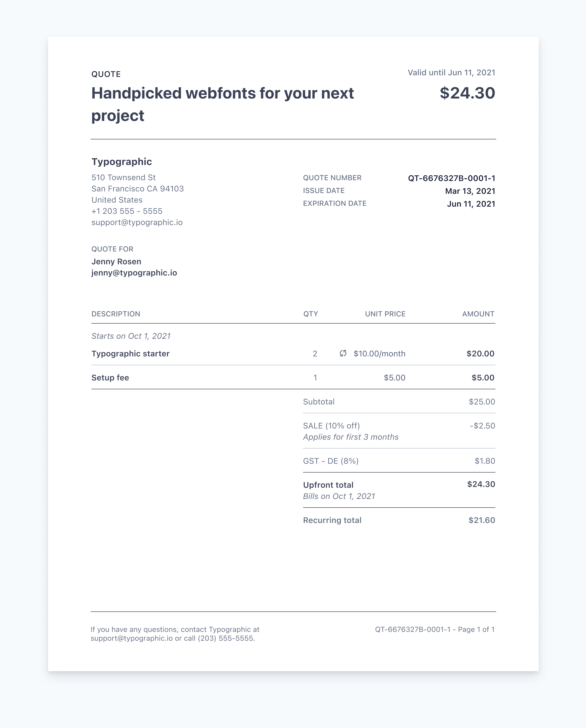
Task: Click the issue date Mar 13, 2021
Action: pos(470,191)
